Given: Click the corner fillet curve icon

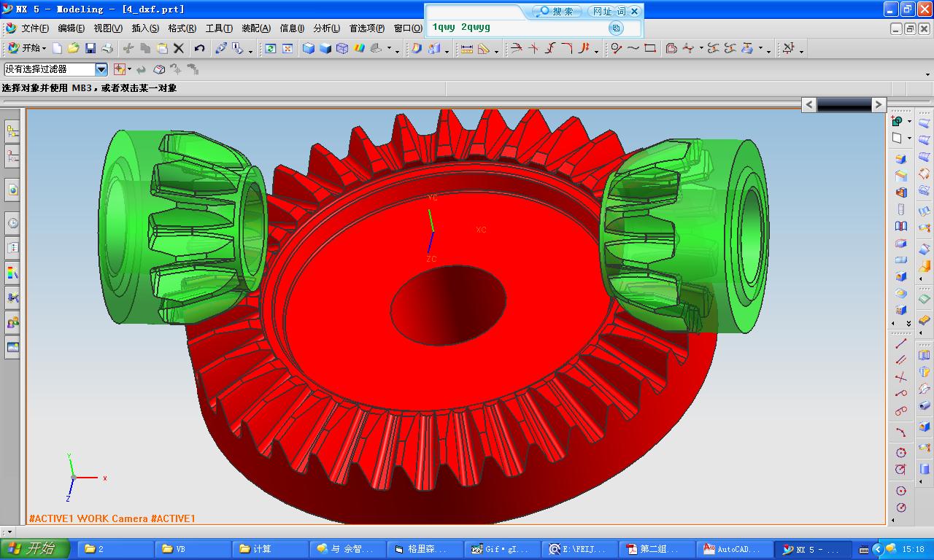Looking at the screenshot, I should 567,48.
